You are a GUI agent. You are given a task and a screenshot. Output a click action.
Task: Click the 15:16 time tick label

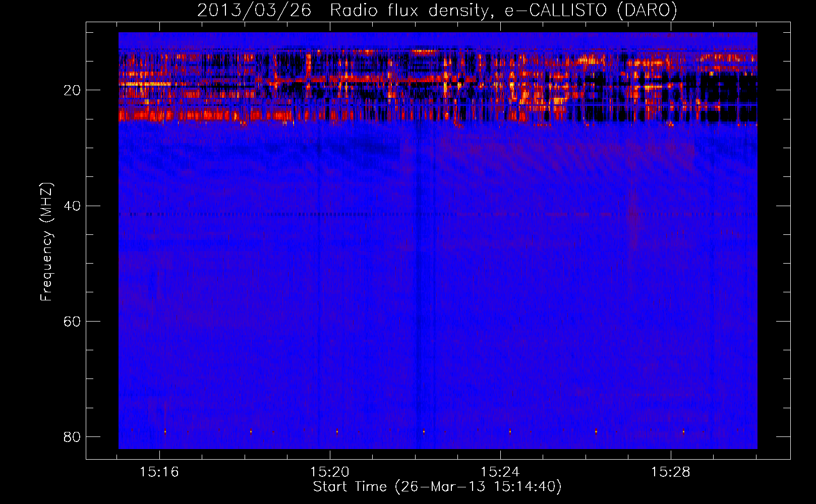coord(159,472)
